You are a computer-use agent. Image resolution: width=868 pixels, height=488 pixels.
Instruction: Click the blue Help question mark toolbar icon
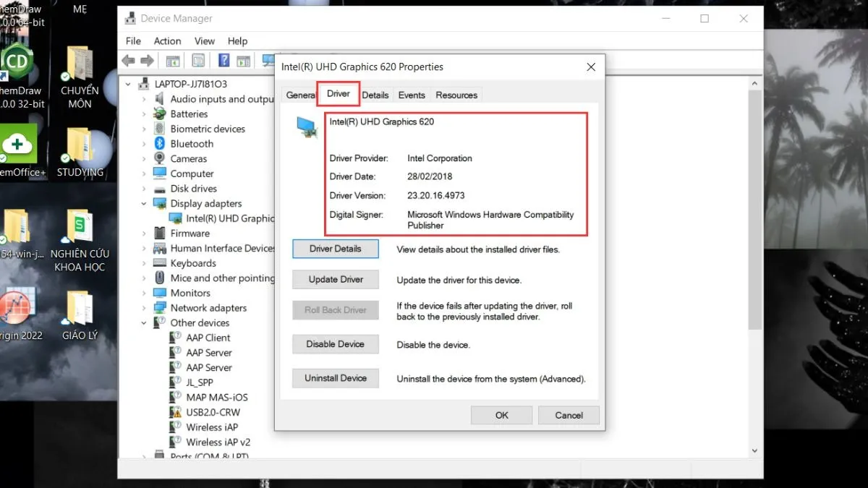pyautogui.click(x=224, y=61)
